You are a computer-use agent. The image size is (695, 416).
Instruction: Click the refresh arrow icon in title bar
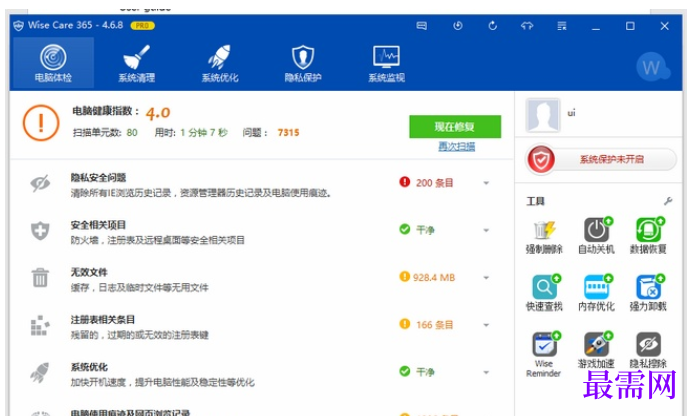point(492,26)
